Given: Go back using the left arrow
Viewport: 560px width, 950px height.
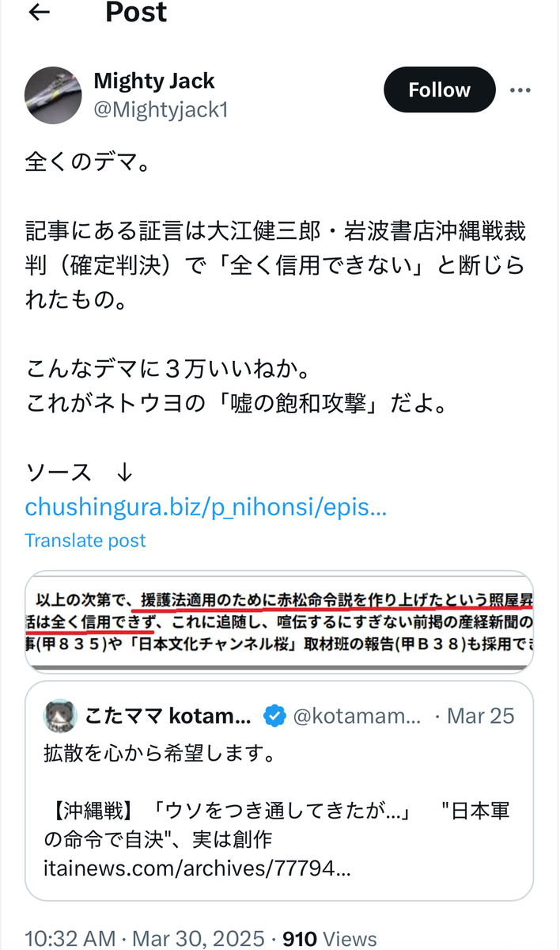Looking at the screenshot, I should (x=39, y=11).
